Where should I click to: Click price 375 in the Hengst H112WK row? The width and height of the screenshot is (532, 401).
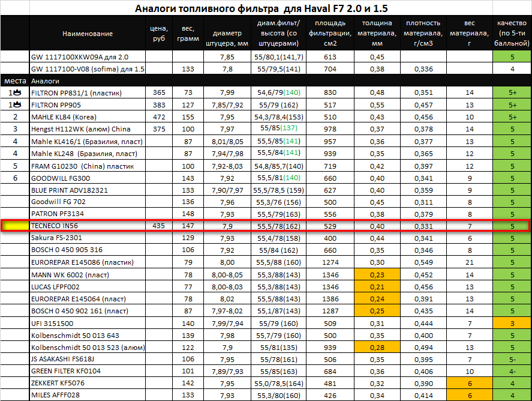pyautogui.click(x=159, y=129)
